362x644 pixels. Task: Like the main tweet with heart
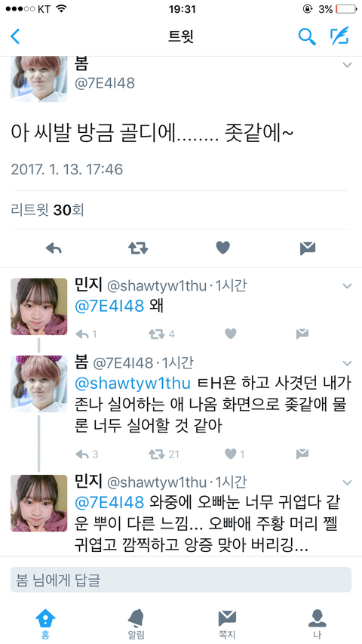click(223, 248)
